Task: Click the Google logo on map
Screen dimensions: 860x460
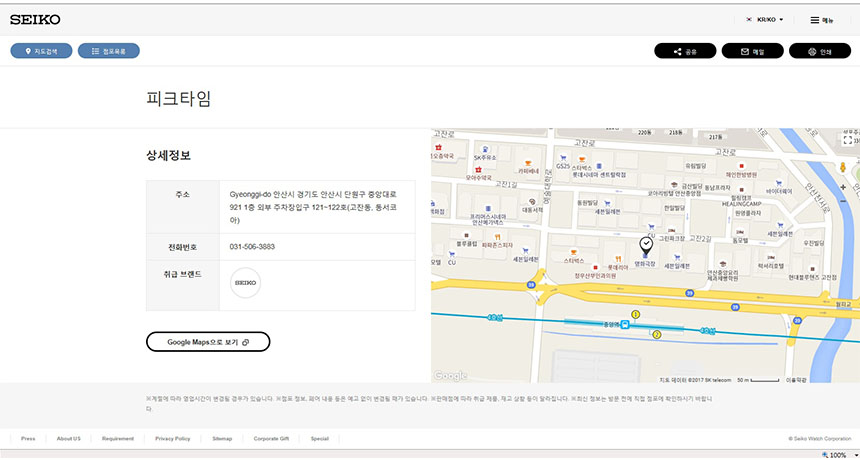Action: pos(451,376)
